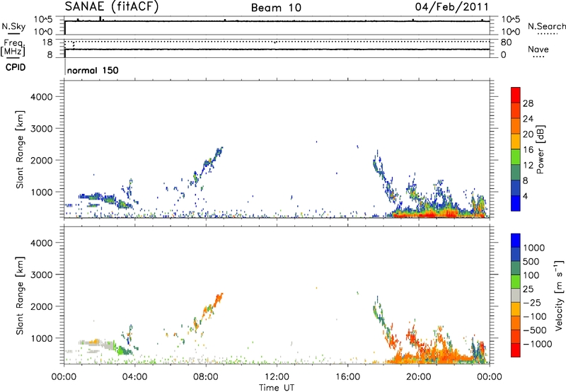This screenshot has height=392, width=566.
Task: Click the red bottom segment of velocity colorbar
Action: 516,350
